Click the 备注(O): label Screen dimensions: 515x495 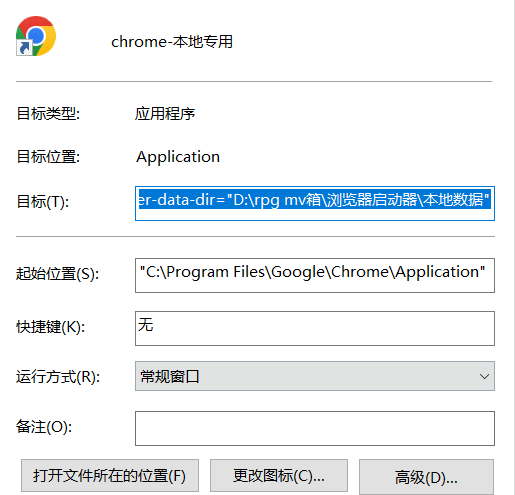tap(44, 427)
